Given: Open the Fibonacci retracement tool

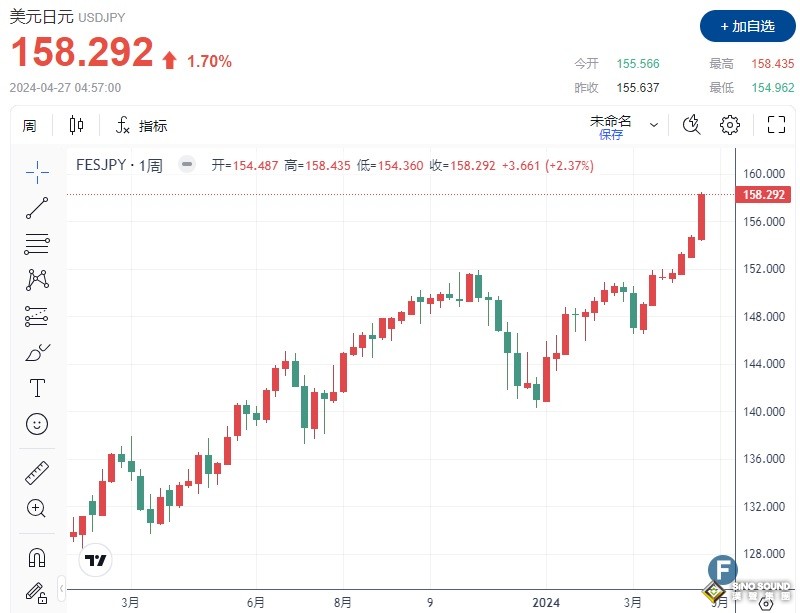Looking at the screenshot, I should point(37,243).
